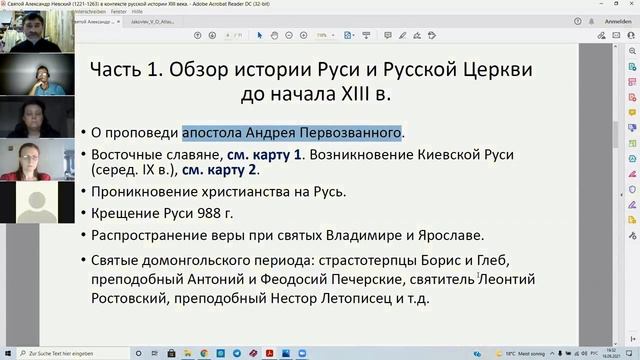Open the notifications bell
The image size is (640, 360).
point(591,21)
